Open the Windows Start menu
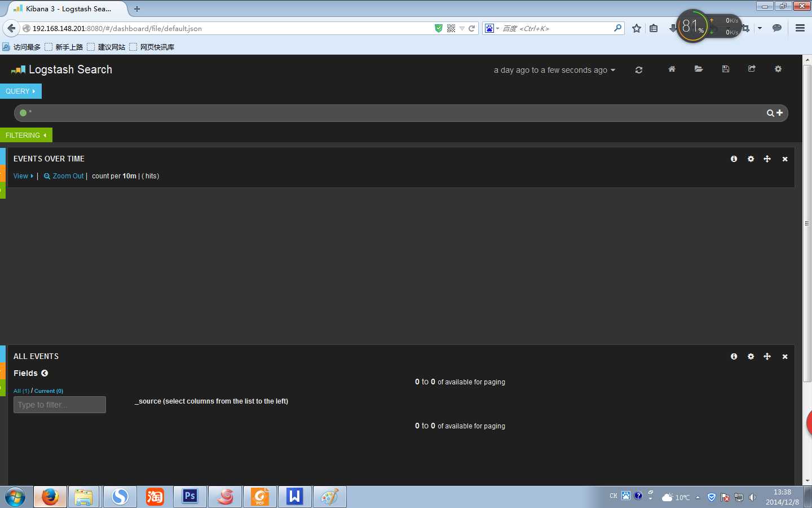812x508 pixels. [x=15, y=497]
